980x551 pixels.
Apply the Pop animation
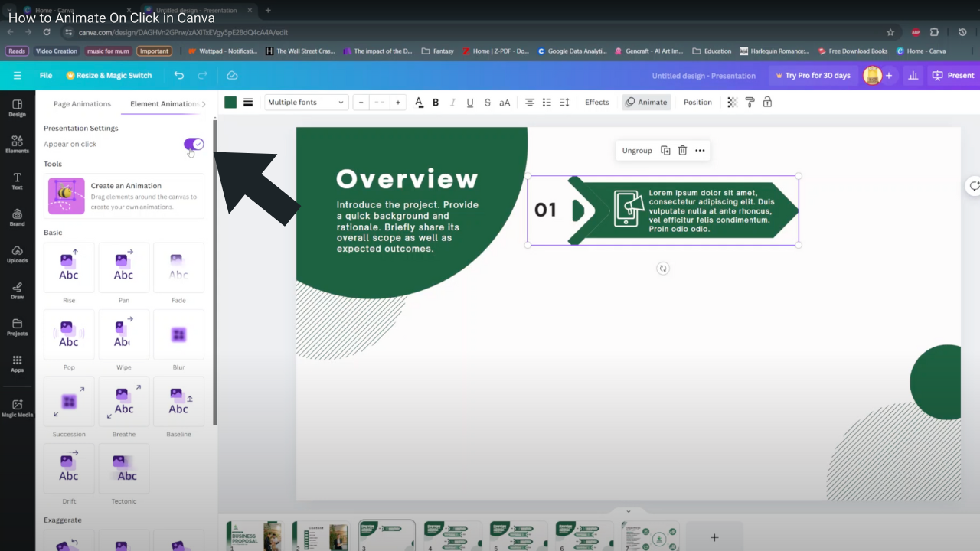click(x=69, y=334)
